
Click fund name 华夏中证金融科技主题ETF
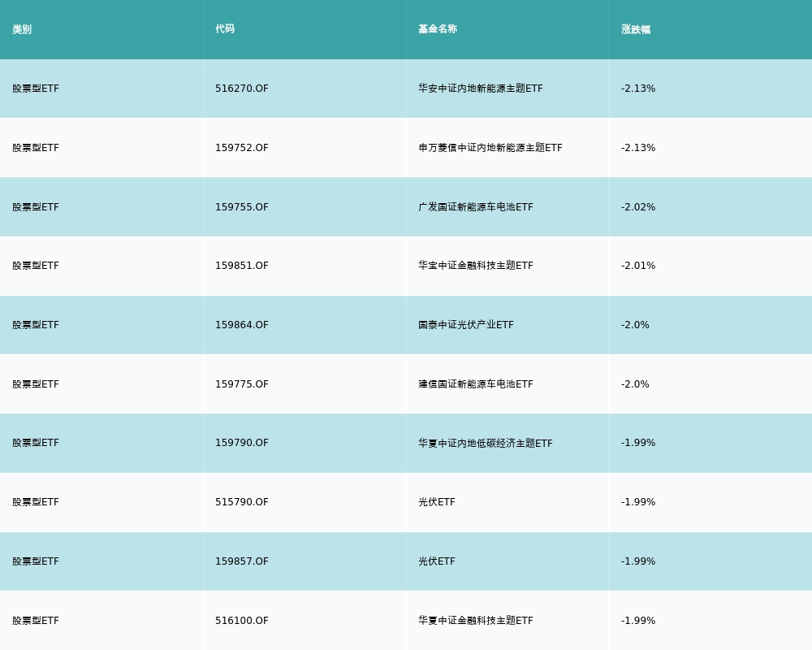click(x=476, y=621)
